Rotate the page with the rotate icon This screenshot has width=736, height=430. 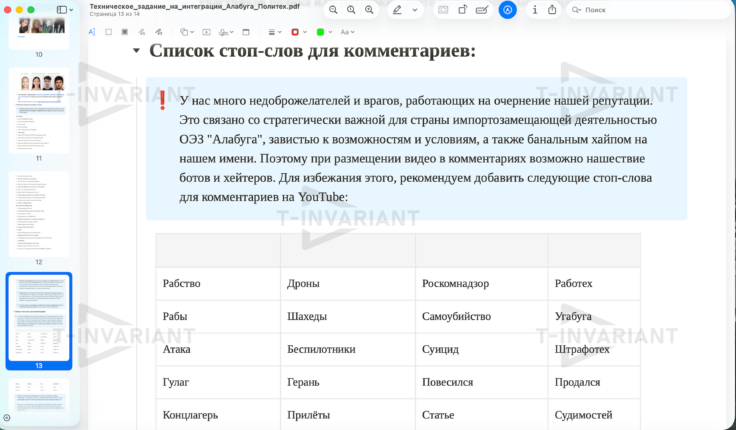463,9
